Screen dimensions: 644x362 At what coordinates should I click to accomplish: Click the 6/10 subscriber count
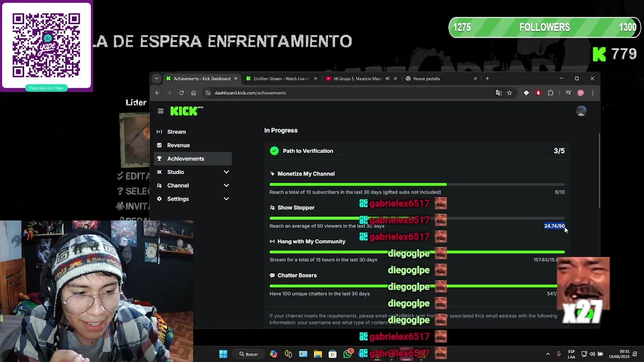(x=559, y=192)
